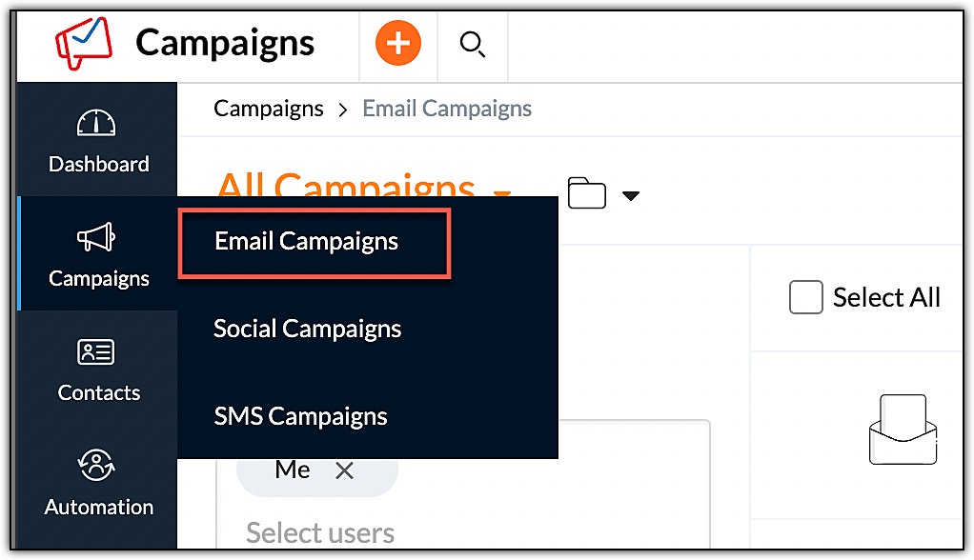This screenshot has height=560, width=974.
Task: Open SMS Campaigns from the flyout menu
Action: tap(300, 416)
